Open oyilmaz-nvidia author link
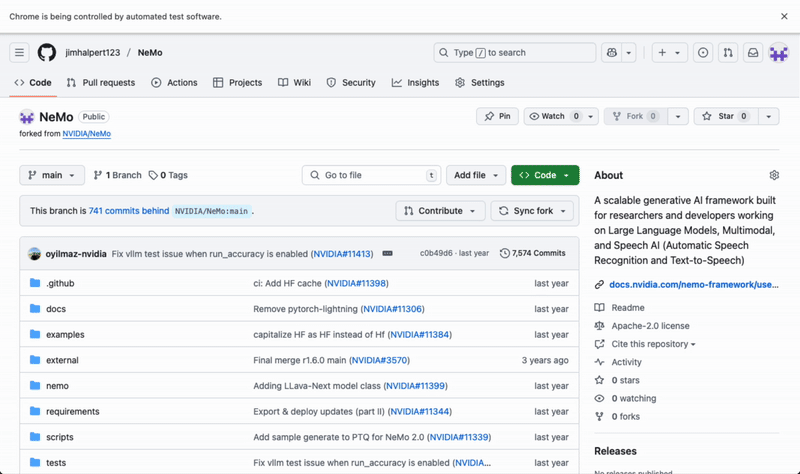 point(76,254)
